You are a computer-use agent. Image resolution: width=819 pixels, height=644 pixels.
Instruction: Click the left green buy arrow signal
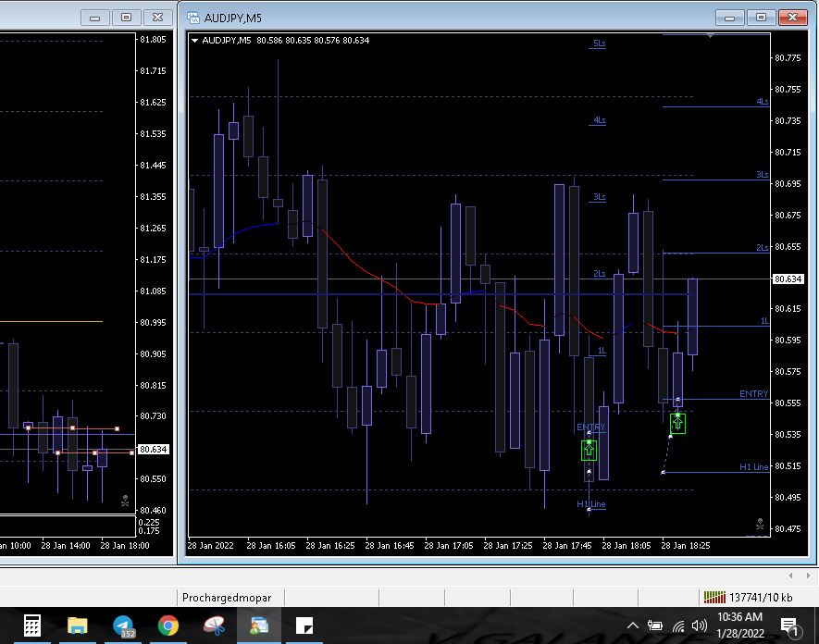click(589, 451)
